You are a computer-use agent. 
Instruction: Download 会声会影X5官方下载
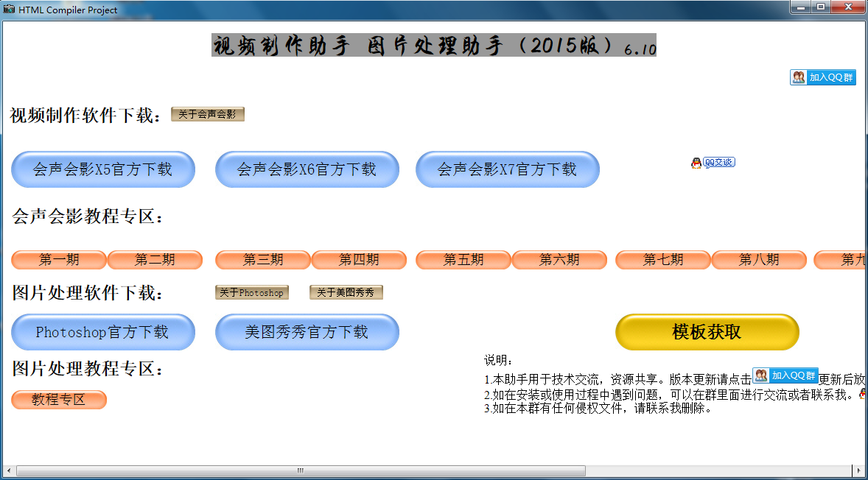103,169
